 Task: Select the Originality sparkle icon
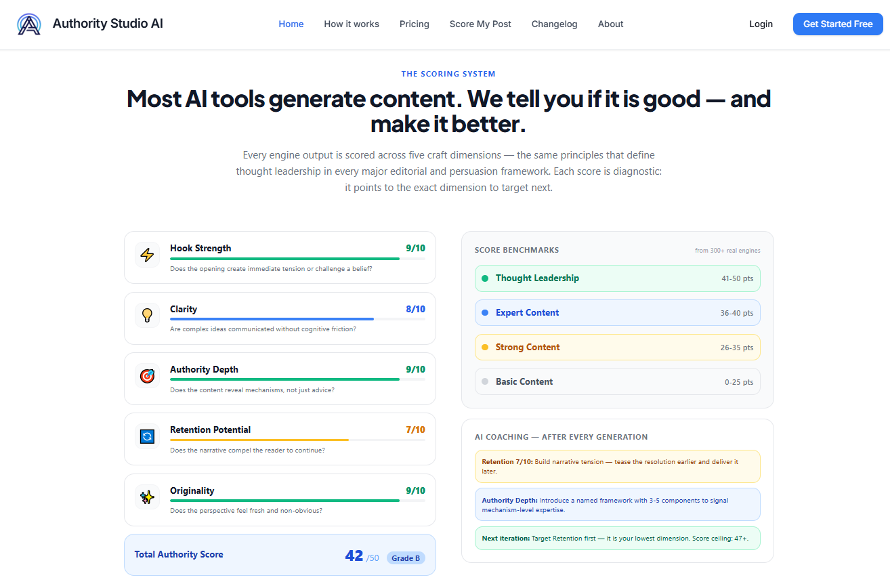147,497
